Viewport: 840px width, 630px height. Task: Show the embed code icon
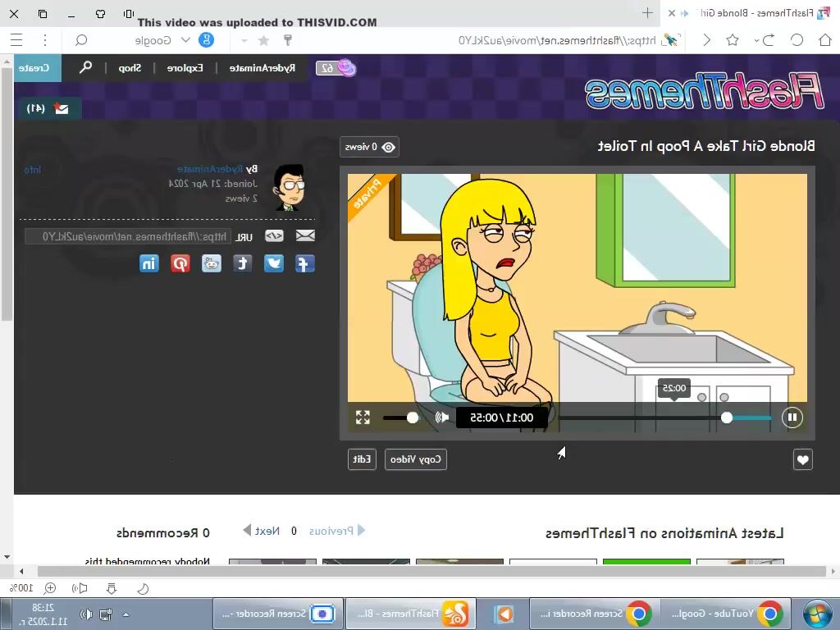click(x=274, y=235)
